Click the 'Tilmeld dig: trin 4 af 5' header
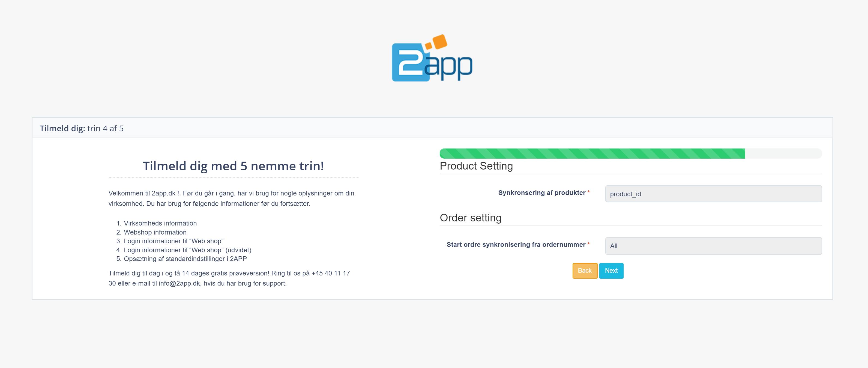This screenshot has width=868, height=368. coord(82,129)
